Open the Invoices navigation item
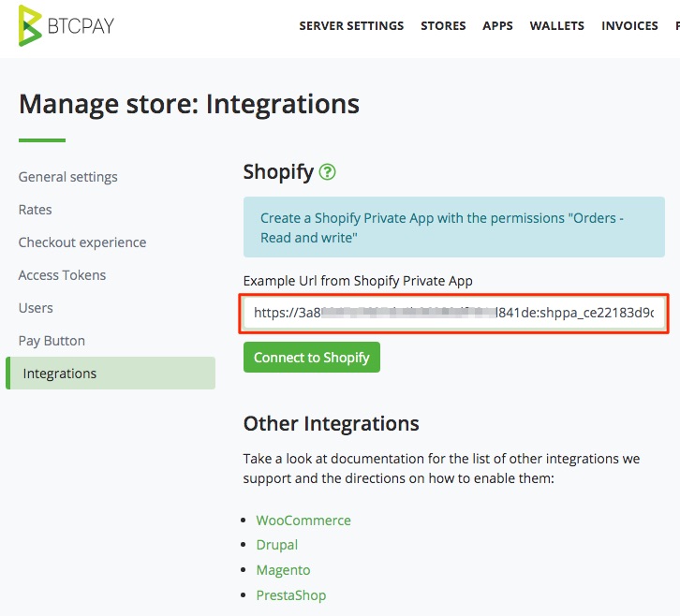 click(x=629, y=25)
